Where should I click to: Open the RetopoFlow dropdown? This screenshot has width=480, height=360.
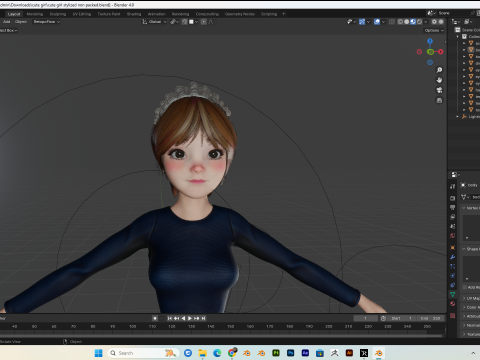(x=46, y=22)
